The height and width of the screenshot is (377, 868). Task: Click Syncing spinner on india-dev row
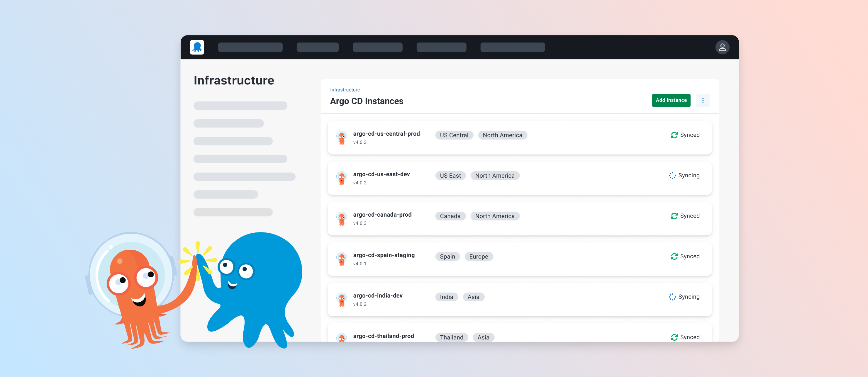click(x=672, y=297)
